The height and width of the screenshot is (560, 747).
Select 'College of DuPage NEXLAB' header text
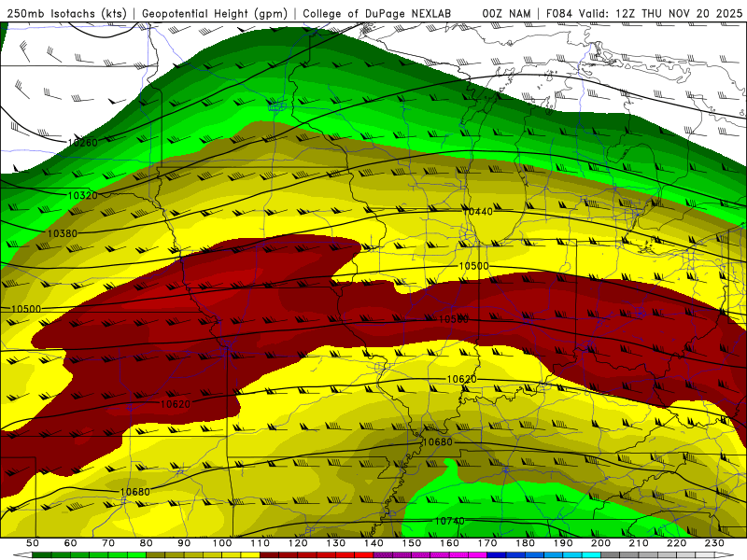[x=377, y=14]
